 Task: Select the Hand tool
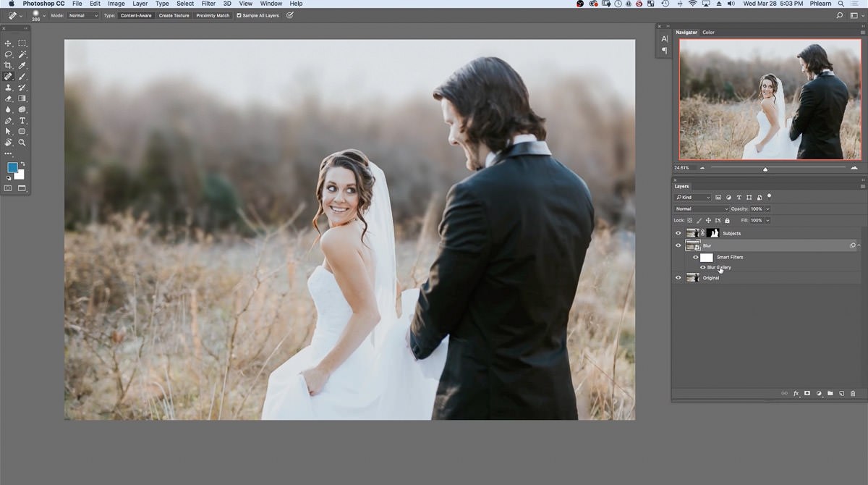(x=9, y=143)
